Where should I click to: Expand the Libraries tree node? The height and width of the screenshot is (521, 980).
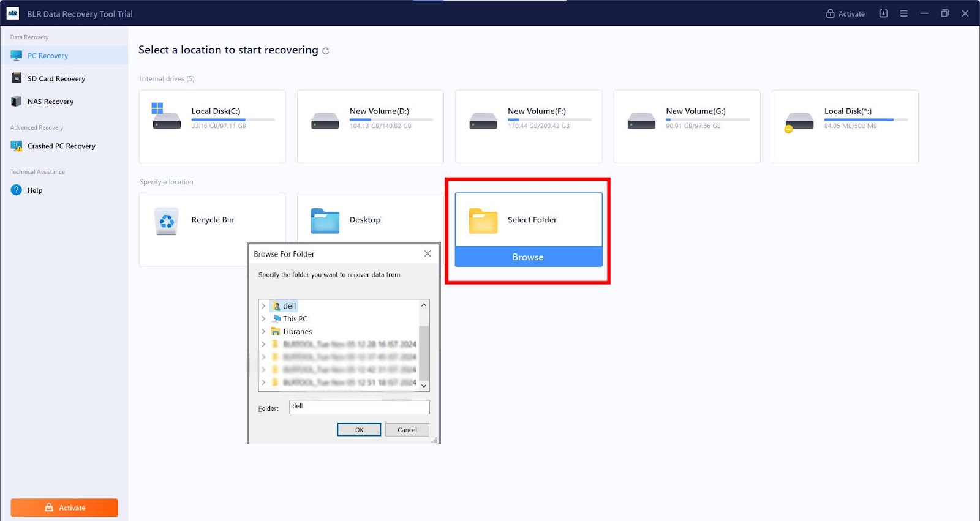click(263, 331)
